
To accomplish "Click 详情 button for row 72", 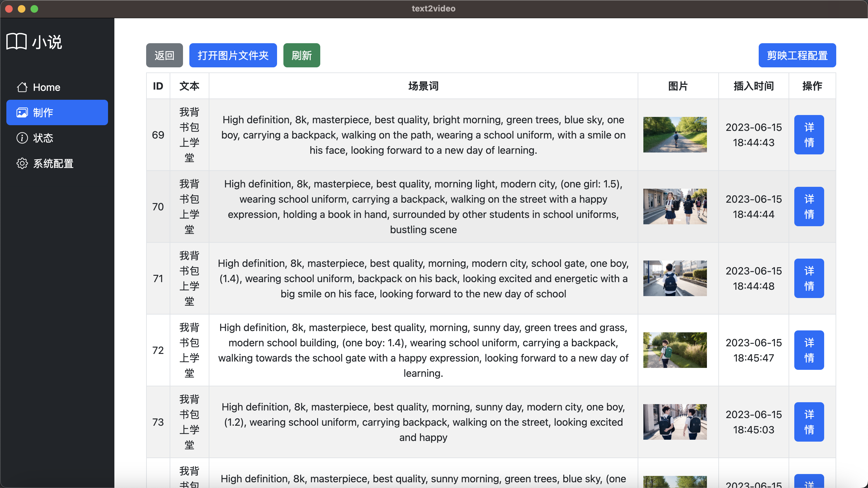I will click(x=809, y=350).
